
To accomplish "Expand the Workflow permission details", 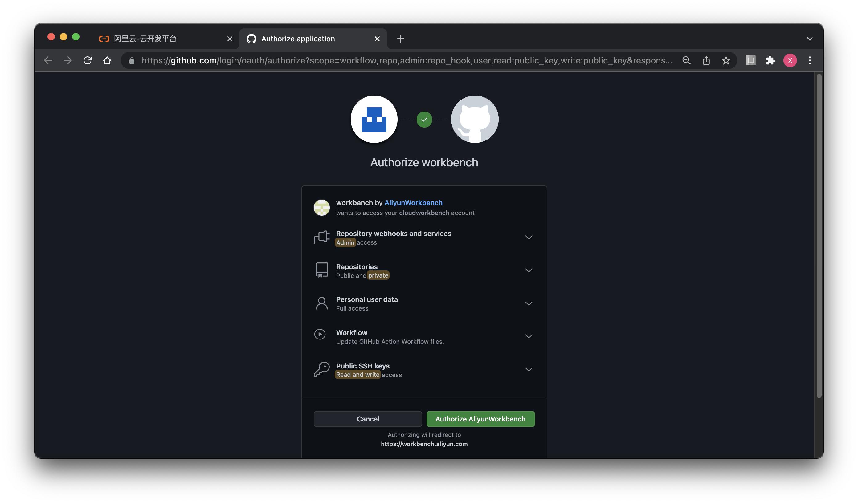I will point(529,336).
